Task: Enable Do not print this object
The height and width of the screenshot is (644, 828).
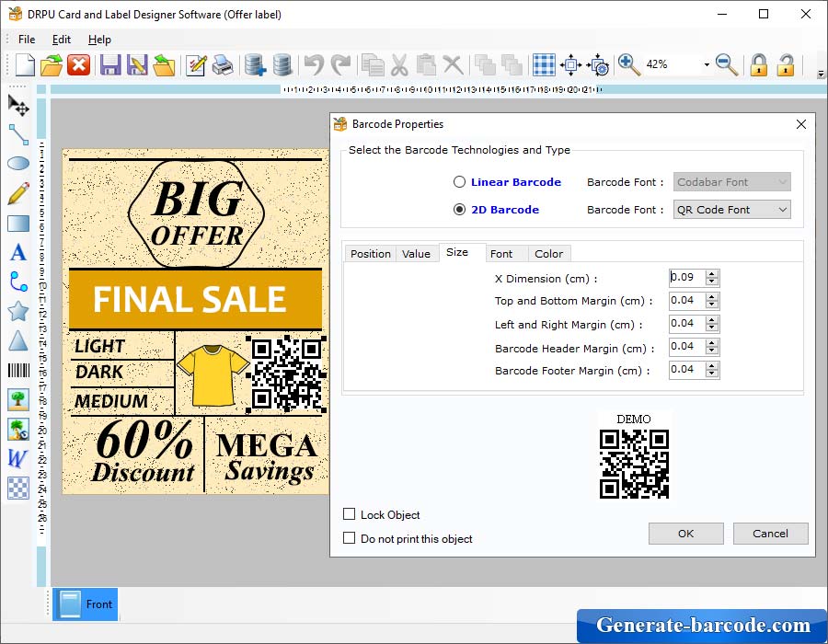Action: [349, 538]
